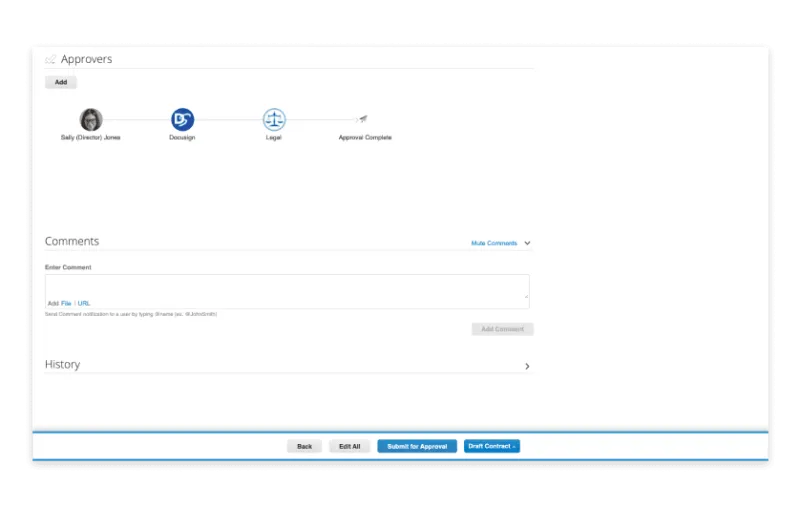800x507 pixels.
Task: Expand the History section arrow
Action: point(527,366)
